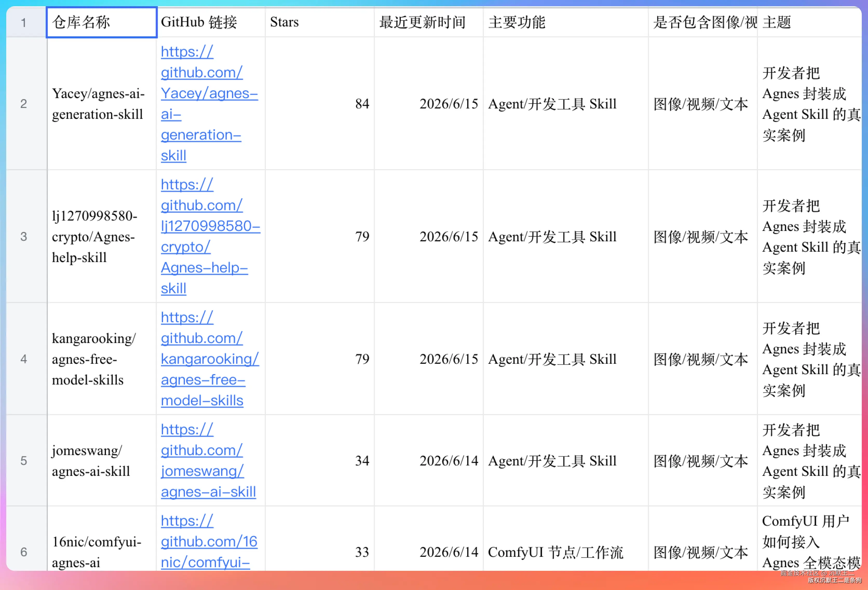
Task: Select the Stars cell showing 34
Action: pyautogui.click(x=320, y=461)
